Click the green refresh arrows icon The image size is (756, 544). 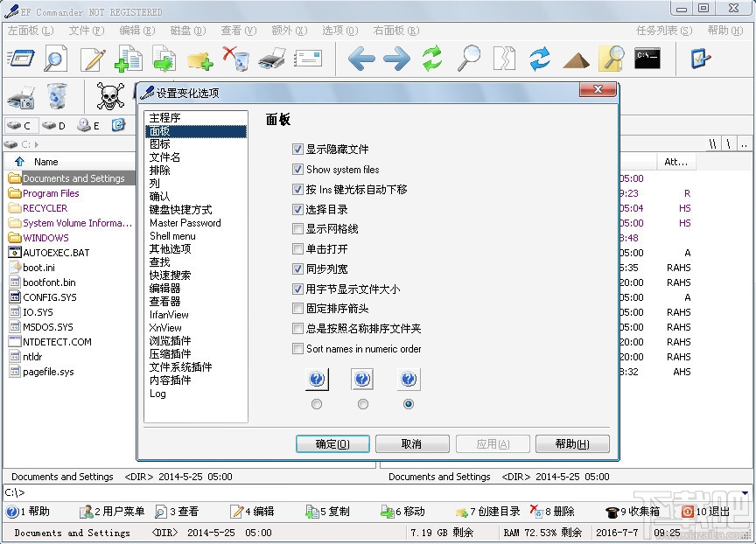click(x=431, y=59)
